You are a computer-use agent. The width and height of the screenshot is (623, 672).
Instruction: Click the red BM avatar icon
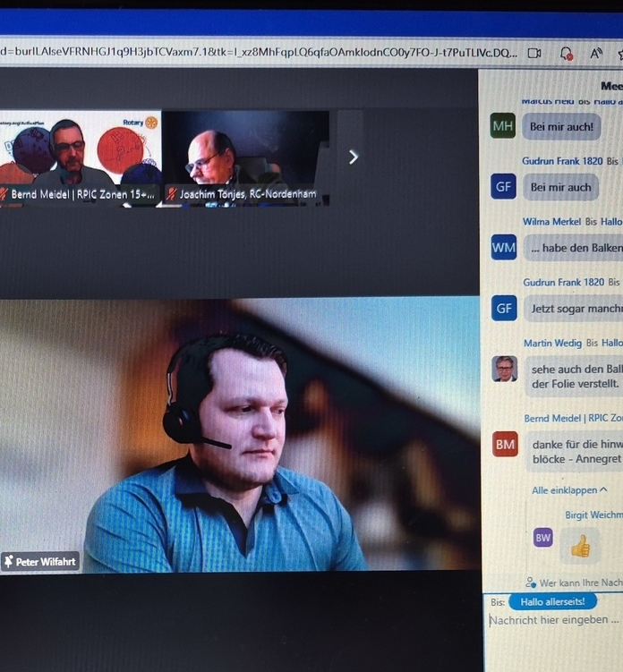pyautogui.click(x=505, y=443)
